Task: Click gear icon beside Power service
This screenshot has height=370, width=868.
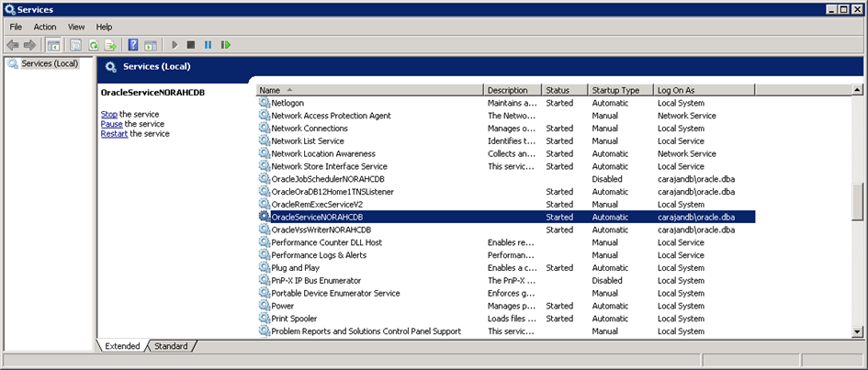Action: 264,306
